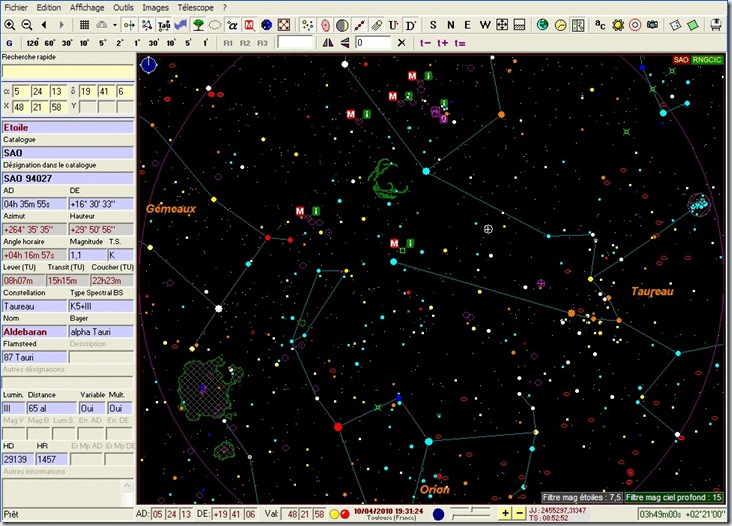
Task: Click the Recherche rapide search field
Action: (x=68, y=71)
